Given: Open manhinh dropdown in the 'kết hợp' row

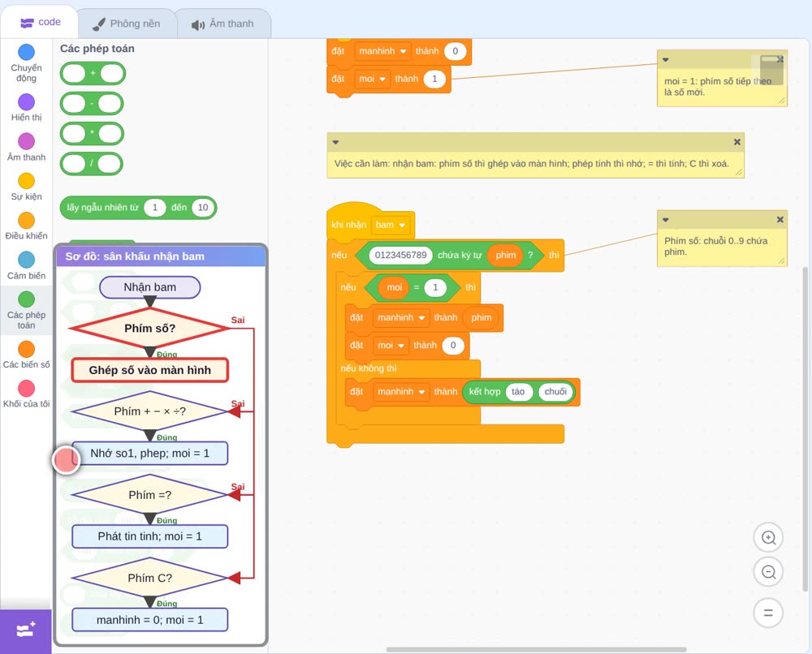Looking at the screenshot, I should coord(401,392).
